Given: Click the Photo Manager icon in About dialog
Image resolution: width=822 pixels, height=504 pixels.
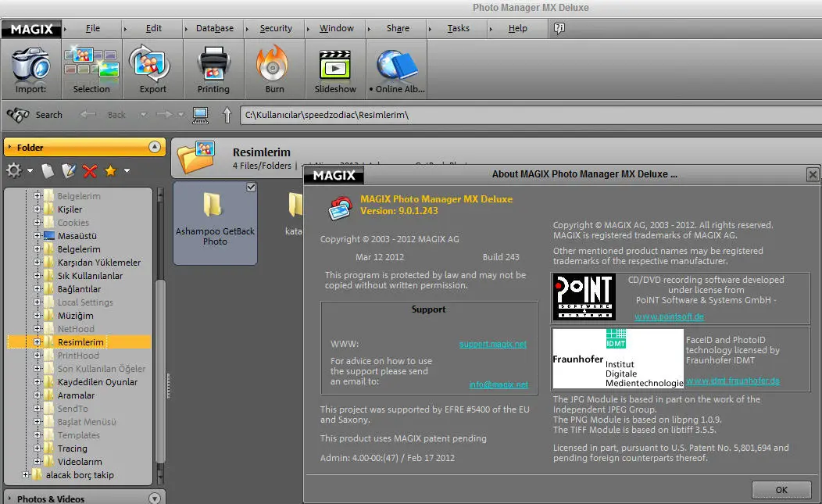Looking at the screenshot, I should [x=340, y=208].
